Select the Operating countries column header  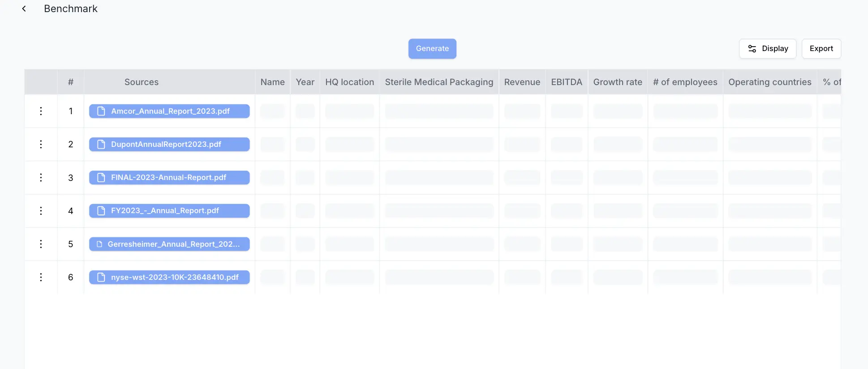pos(769,82)
